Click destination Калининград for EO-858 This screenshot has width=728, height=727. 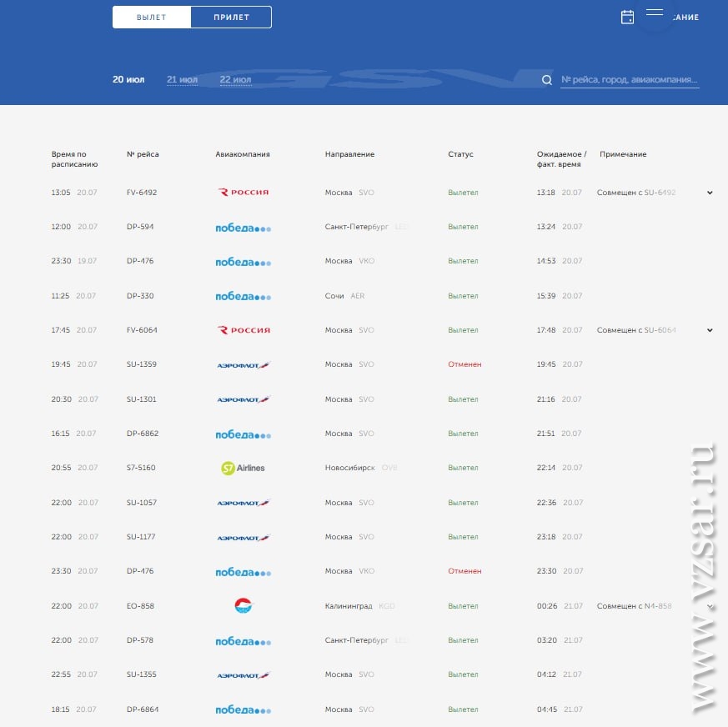coord(349,606)
